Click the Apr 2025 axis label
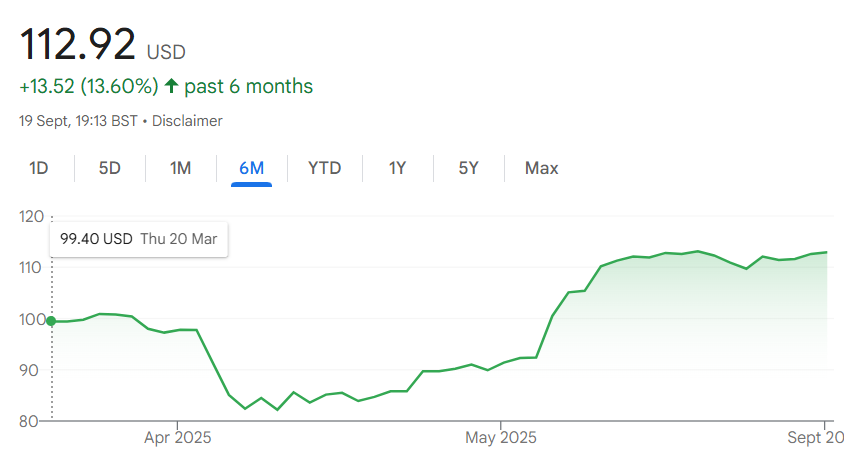The image size is (844, 457). [178, 437]
